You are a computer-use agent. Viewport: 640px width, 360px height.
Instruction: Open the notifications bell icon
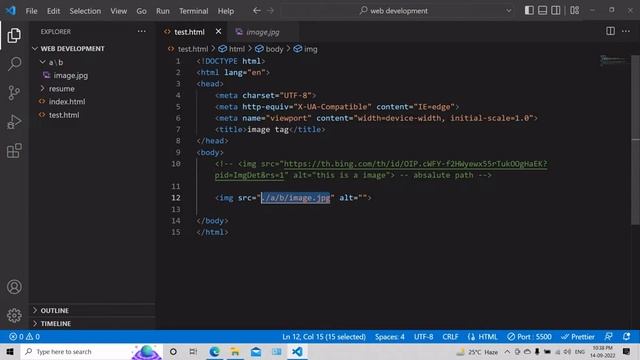coord(627,337)
